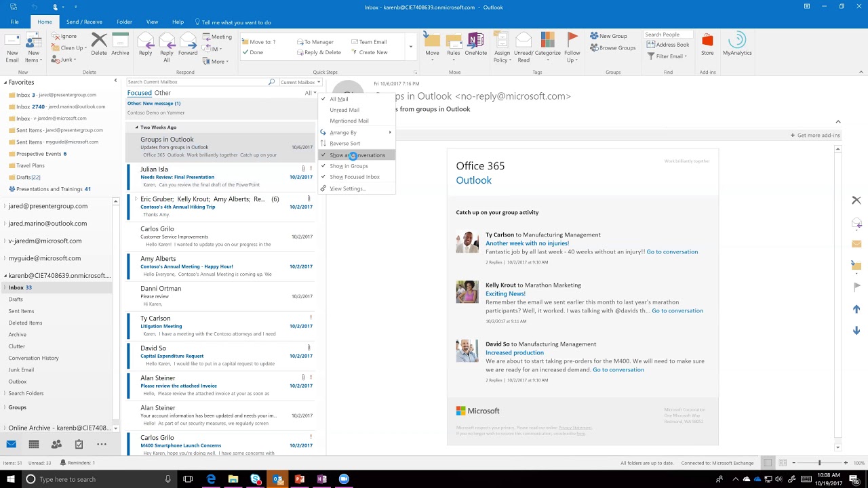Click the Mail icon in navigation bar
Viewport: 868px width, 488px height.
(x=11, y=444)
